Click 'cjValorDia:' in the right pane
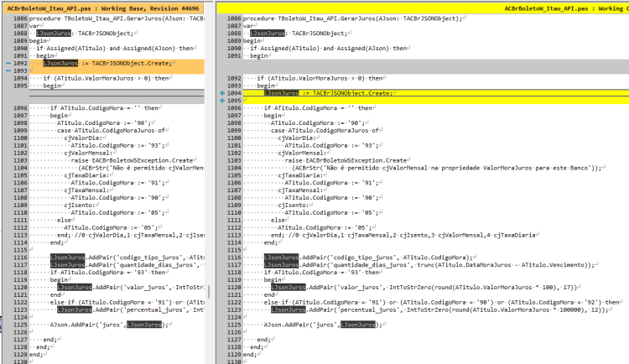629x364 pixels. [297, 138]
